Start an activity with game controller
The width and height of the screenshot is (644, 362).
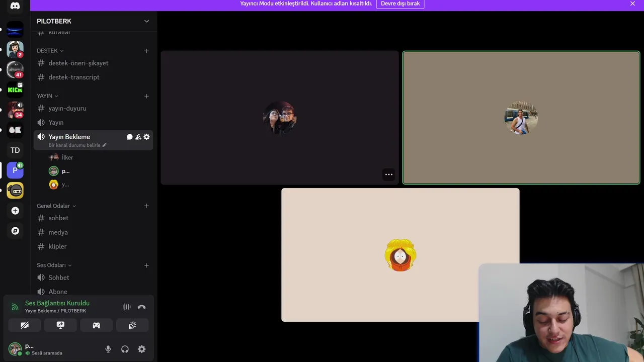(x=96, y=325)
